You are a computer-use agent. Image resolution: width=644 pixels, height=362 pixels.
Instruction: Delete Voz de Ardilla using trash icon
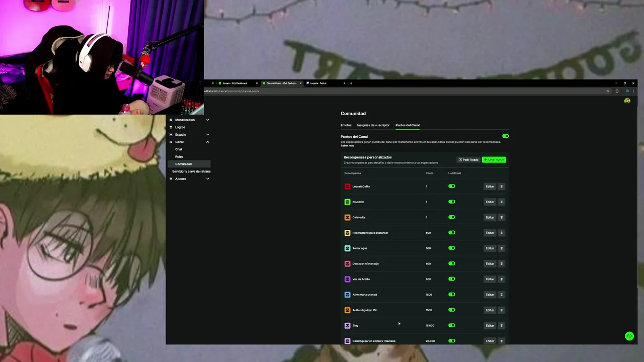click(x=501, y=279)
